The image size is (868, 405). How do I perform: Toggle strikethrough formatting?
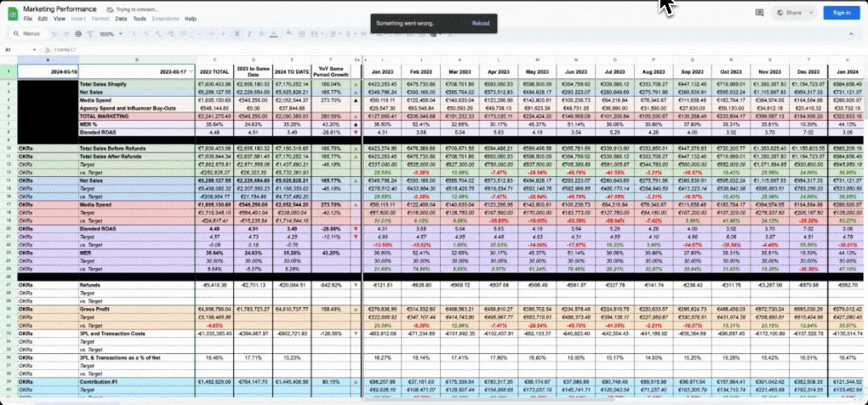261,34
